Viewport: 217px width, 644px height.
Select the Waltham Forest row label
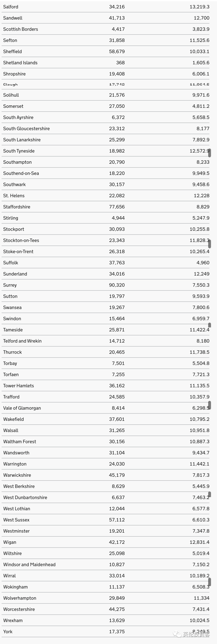19,441
